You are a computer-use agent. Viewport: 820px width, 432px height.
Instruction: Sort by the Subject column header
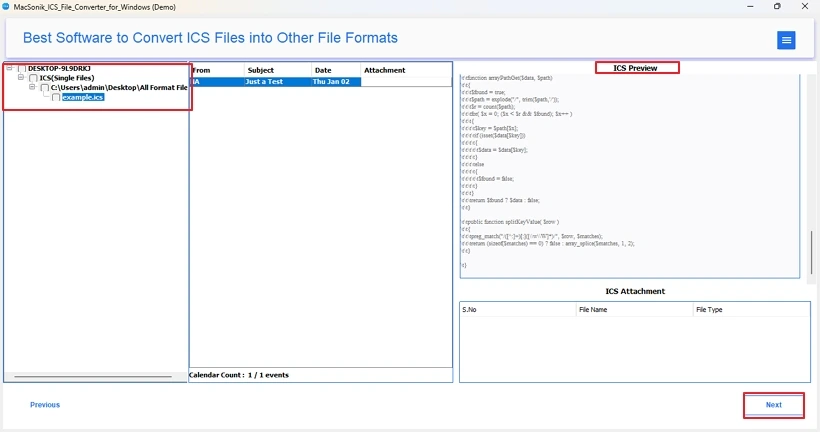[x=278, y=70]
